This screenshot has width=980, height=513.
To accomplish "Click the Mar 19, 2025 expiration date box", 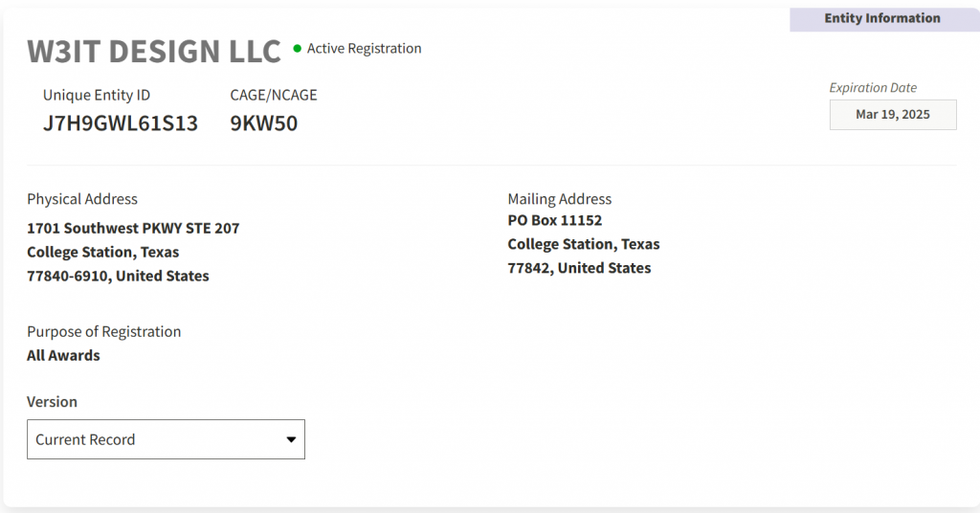I will (x=892, y=115).
